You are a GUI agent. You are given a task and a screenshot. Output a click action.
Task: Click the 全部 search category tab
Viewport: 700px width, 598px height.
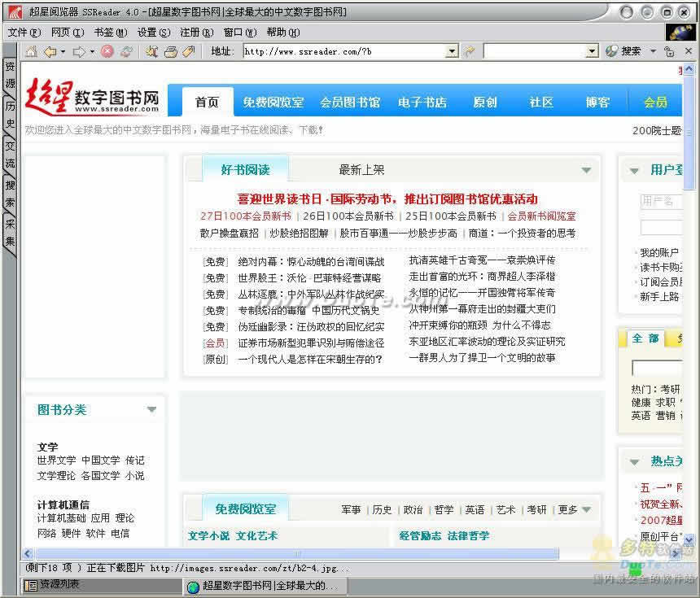(645, 338)
